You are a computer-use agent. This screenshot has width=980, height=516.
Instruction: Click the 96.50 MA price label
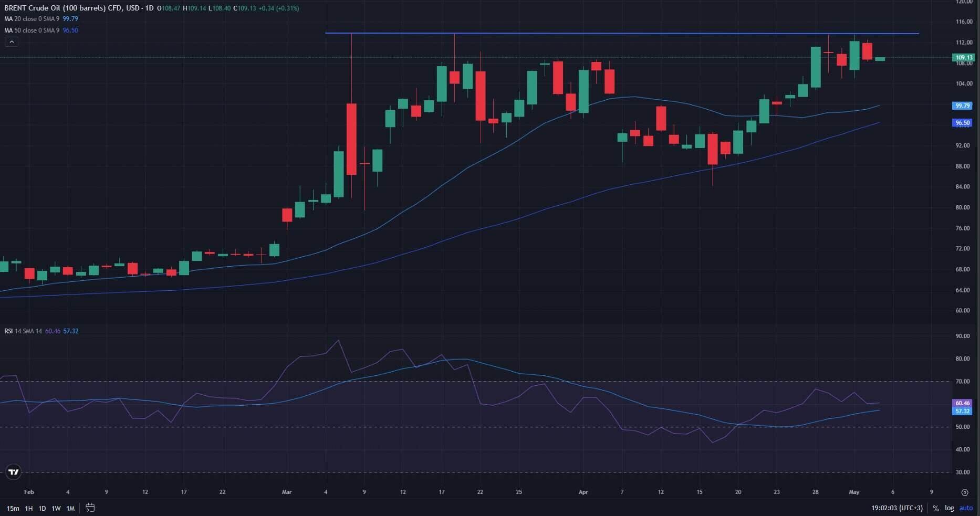click(x=963, y=123)
